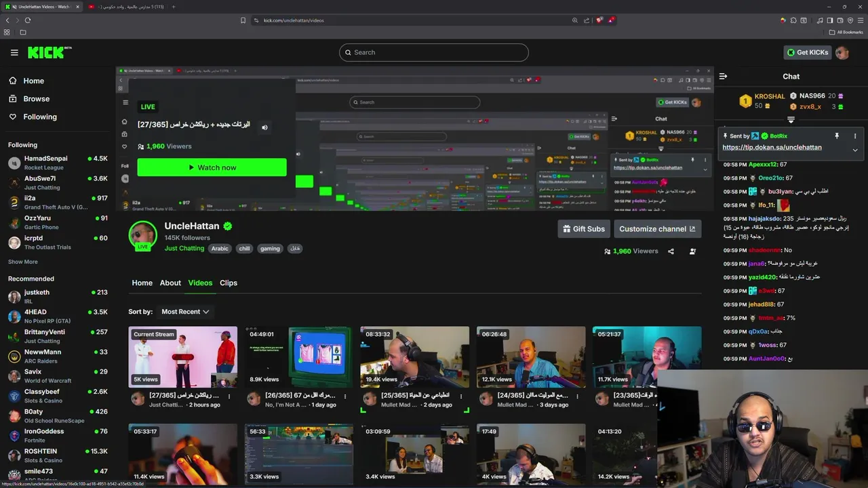The width and height of the screenshot is (868, 488).
Task: Click the share icon beside viewer count
Action: [671, 251]
